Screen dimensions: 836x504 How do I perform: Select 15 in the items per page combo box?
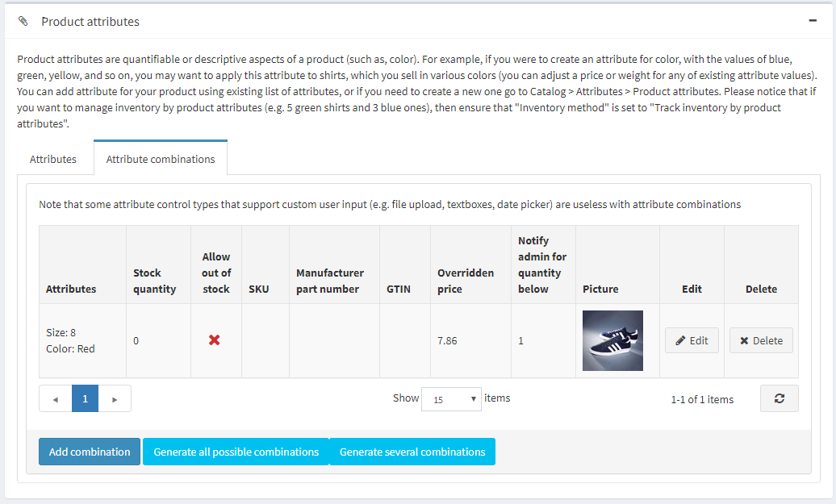click(x=451, y=399)
